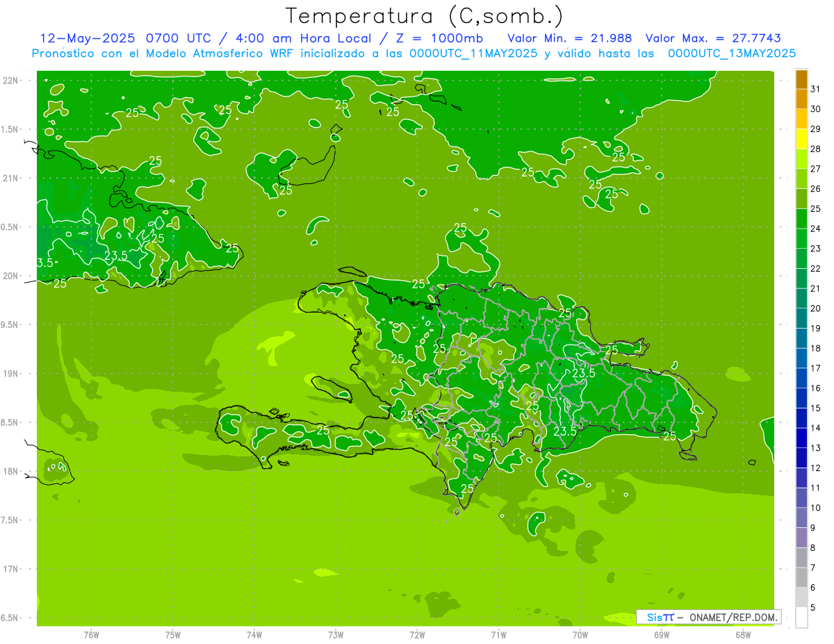Pick the lime swatch between 26 and 27
The width and height of the screenshot is (834, 644).
801,179
